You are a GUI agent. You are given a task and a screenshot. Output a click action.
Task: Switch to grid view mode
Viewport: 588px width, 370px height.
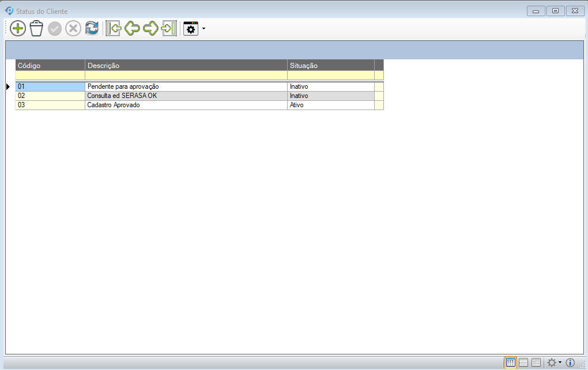510,363
